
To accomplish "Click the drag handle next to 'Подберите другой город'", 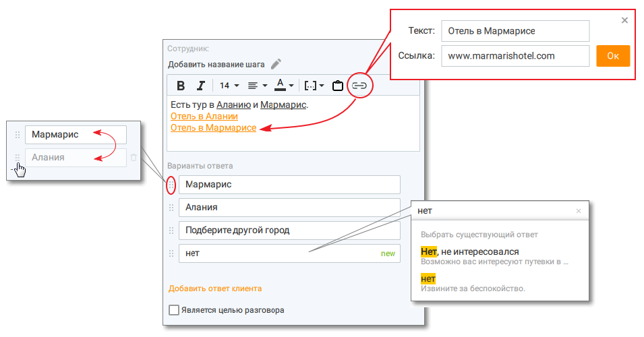I will pos(171,231).
